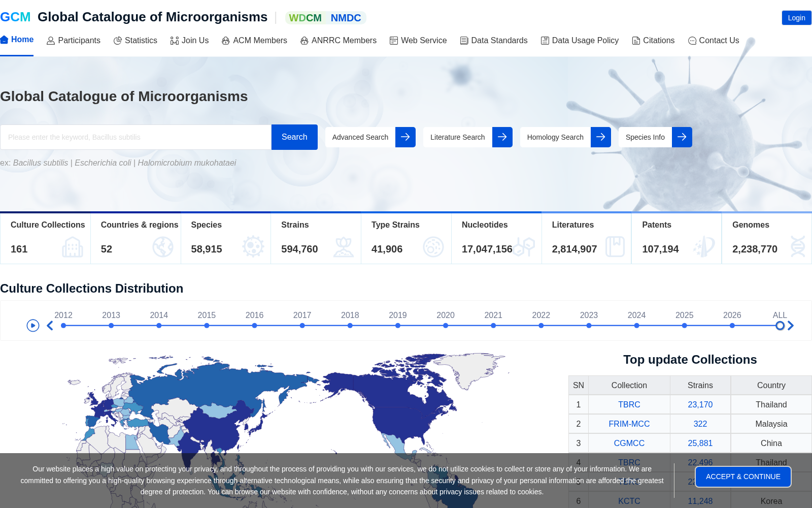
Task: Click the Species gear-shaped microbe icon
Action: point(253,247)
